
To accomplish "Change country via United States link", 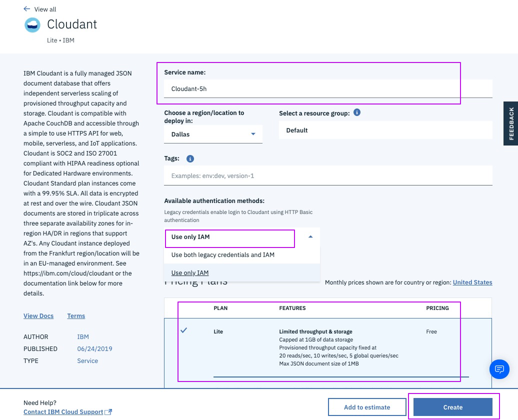I will tap(472, 282).
